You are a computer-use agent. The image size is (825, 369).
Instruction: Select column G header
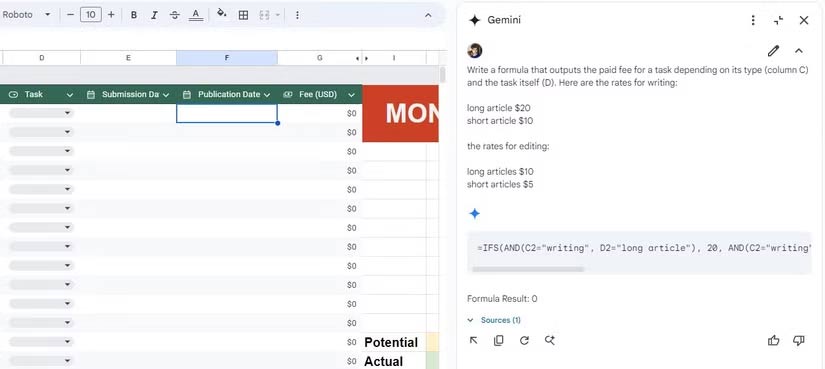click(319, 58)
